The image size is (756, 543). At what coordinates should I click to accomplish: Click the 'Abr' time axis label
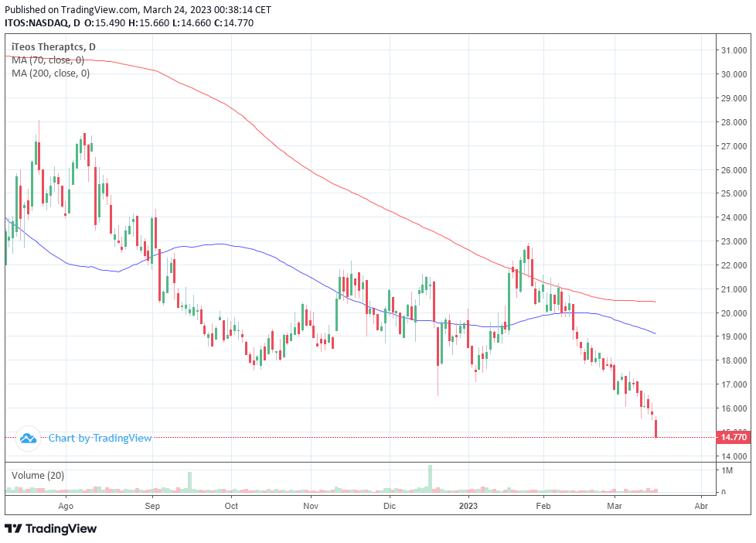(x=701, y=506)
